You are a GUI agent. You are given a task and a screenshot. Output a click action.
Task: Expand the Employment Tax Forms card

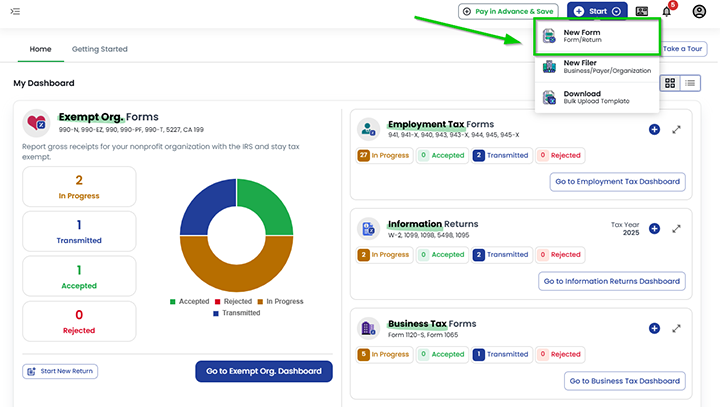click(x=676, y=130)
